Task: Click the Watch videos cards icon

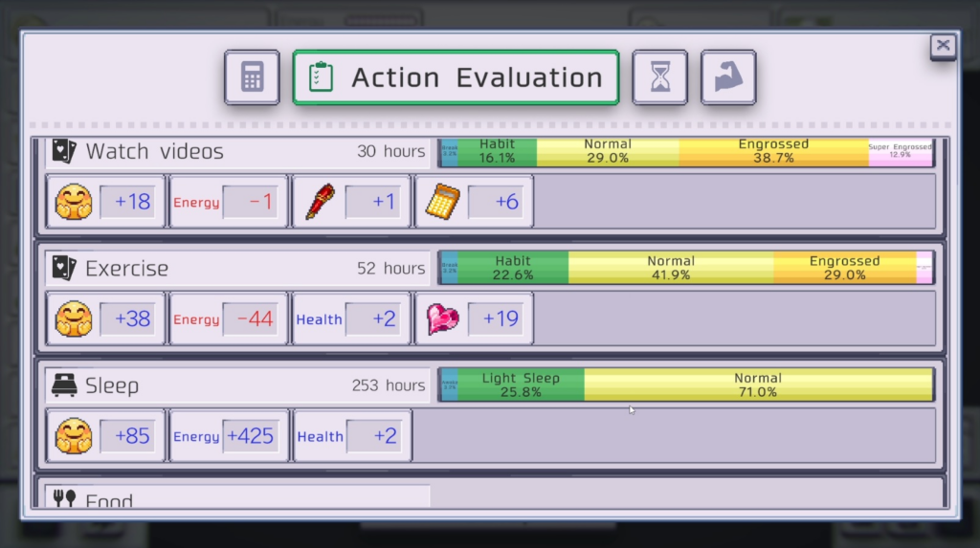Action: tap(64, 151)
